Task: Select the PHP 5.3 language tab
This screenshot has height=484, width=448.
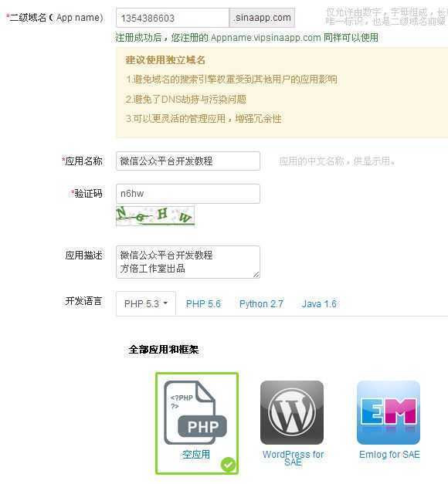Action: coord(146,303)
